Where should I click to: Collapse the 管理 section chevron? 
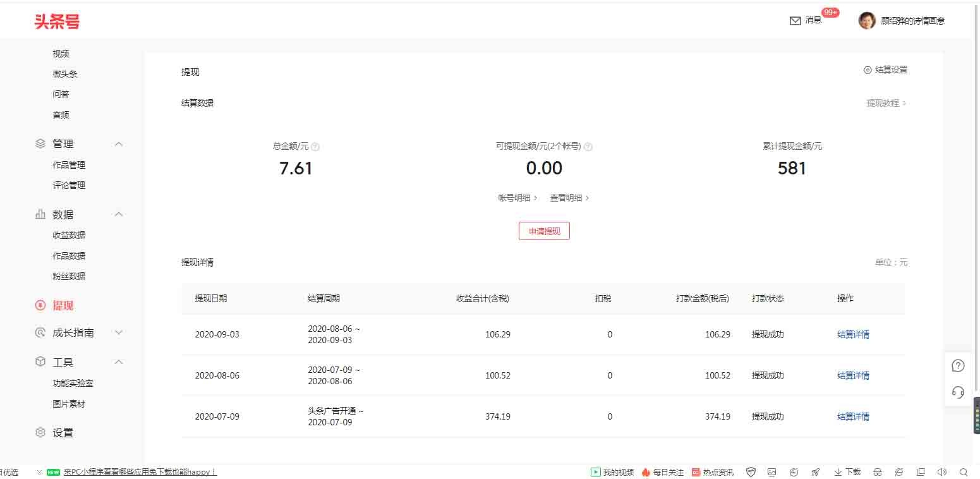pyautogui.click(x=119, y=144)
